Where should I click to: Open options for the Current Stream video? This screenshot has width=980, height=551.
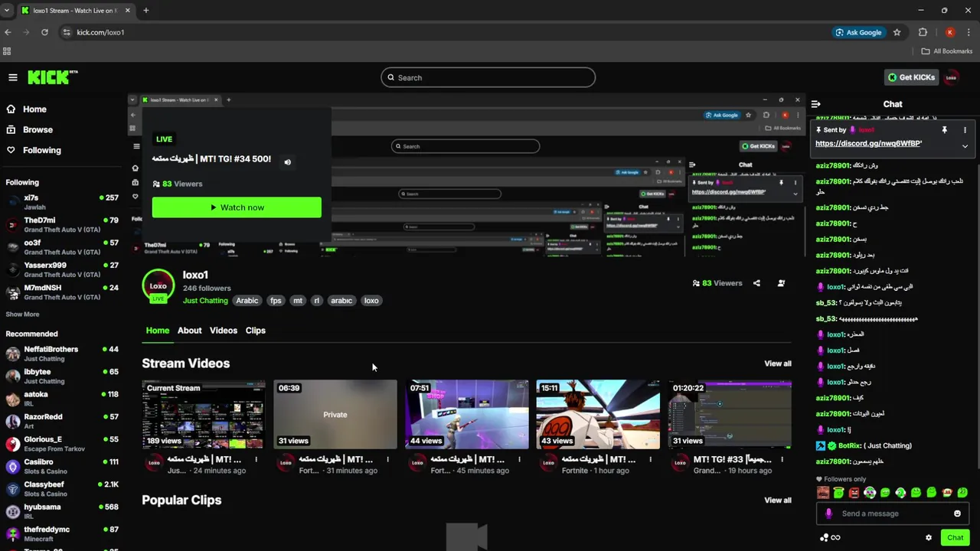256,460
